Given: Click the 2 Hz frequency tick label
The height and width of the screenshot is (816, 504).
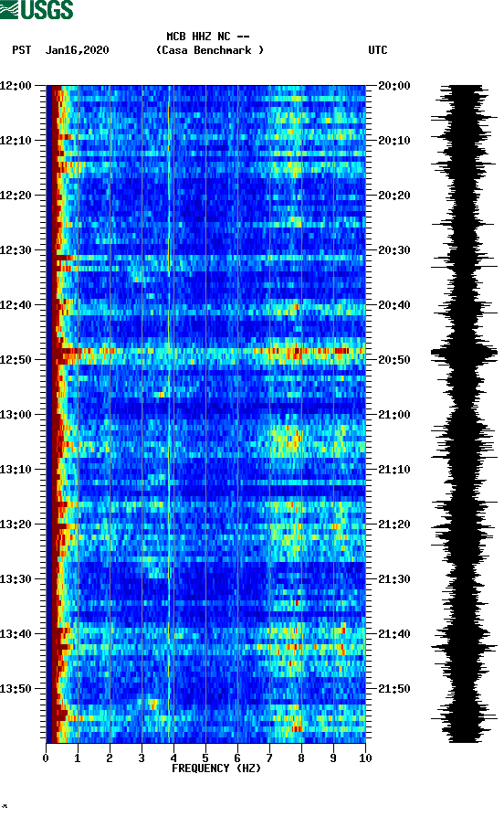Looking at the screenshot, I should [x=110, y=758].
